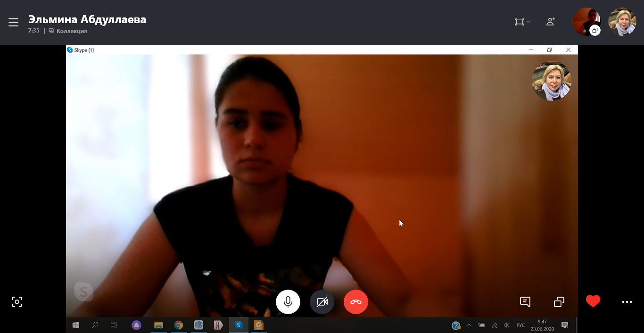
Task: Click the РУС language indicator
Action: tap(520, 325)
